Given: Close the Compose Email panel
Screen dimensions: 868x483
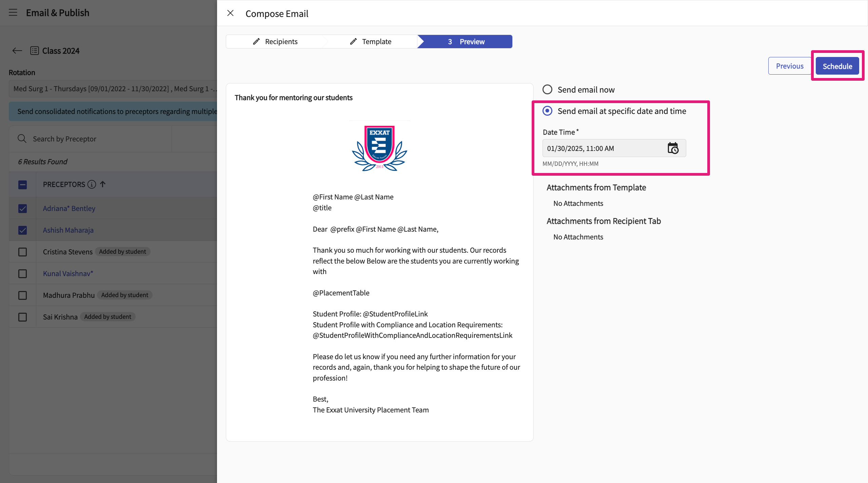Looking at the screenshot, I should [x=230, y=13].
